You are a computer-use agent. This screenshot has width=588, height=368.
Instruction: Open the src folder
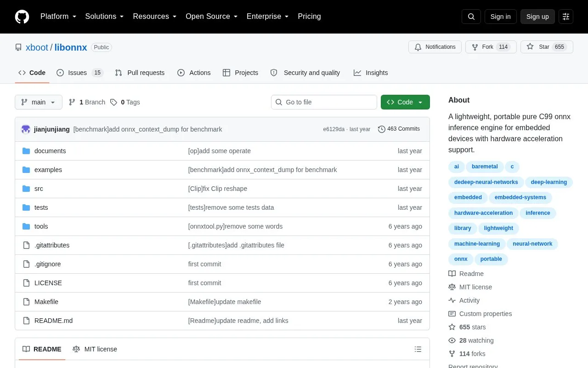(x=39, y=189)
